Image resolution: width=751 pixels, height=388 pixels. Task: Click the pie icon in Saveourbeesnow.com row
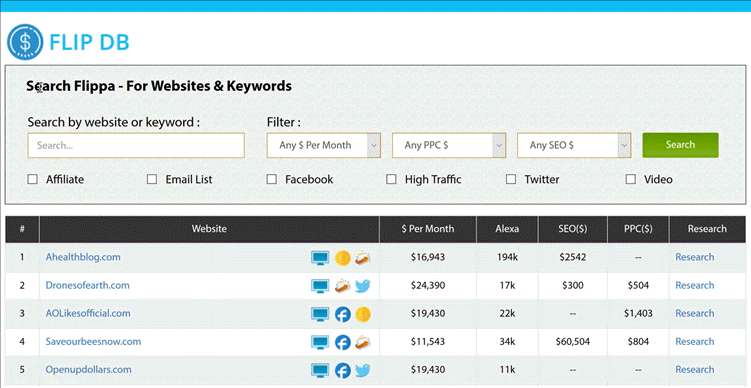[x=363, y=342]
